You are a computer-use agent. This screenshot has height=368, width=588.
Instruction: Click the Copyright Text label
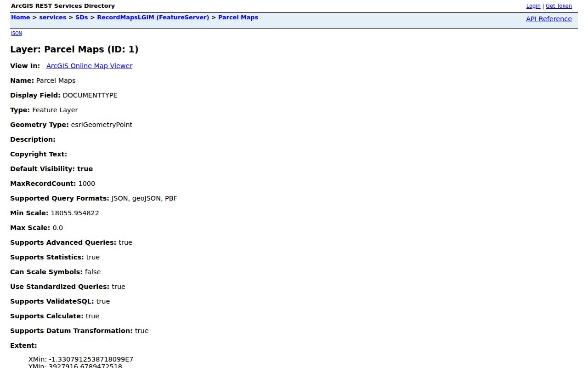click(x=39, y=154)
